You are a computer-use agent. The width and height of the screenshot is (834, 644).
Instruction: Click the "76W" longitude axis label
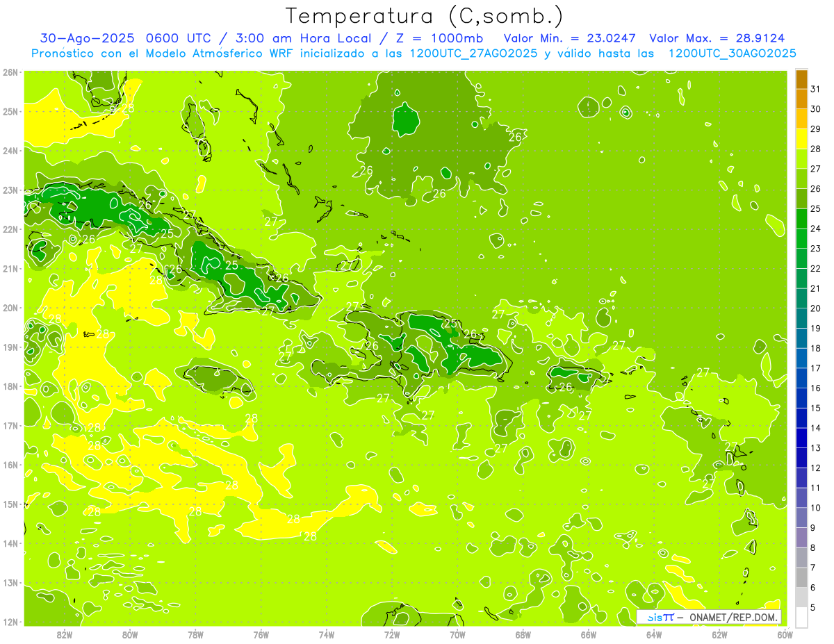261,634
